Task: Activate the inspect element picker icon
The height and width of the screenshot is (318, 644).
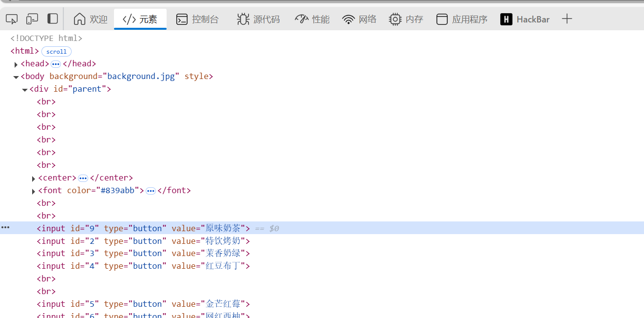Action: pyautogui.click(x=12, y=19)
